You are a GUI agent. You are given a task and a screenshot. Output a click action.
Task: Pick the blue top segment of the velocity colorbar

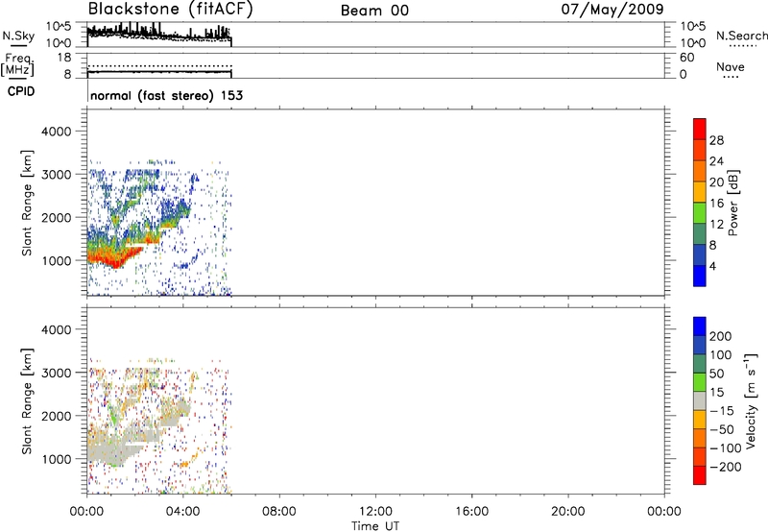point(700,326)
